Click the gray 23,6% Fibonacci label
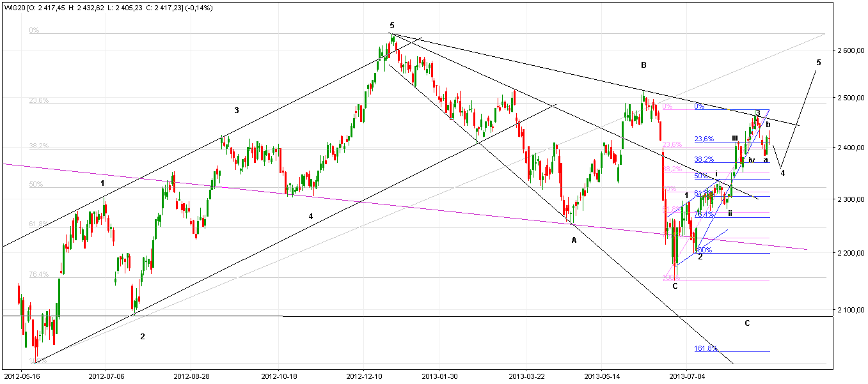 [x=39, y=100]
